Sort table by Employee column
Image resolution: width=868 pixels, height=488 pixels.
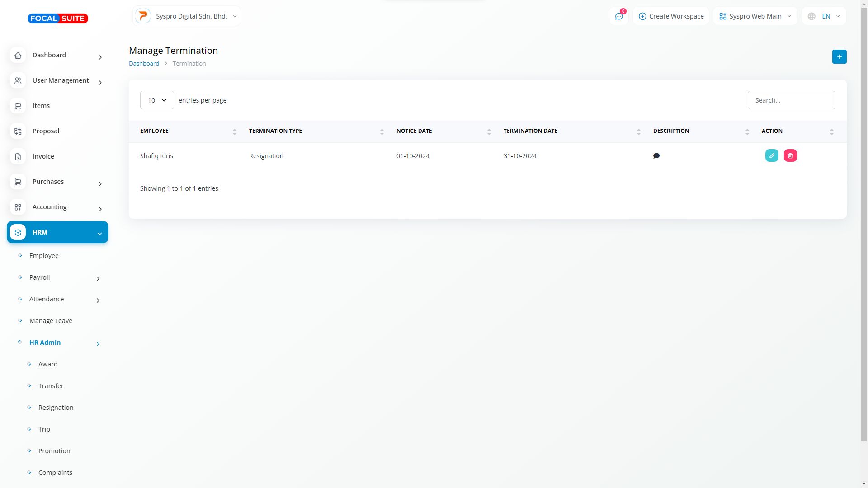point(234,131)
